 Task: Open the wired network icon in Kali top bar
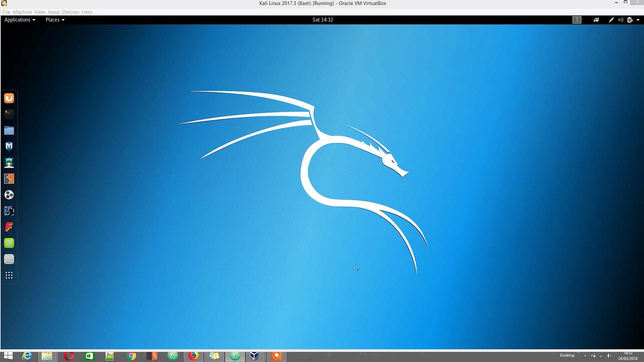click(611, 20)
